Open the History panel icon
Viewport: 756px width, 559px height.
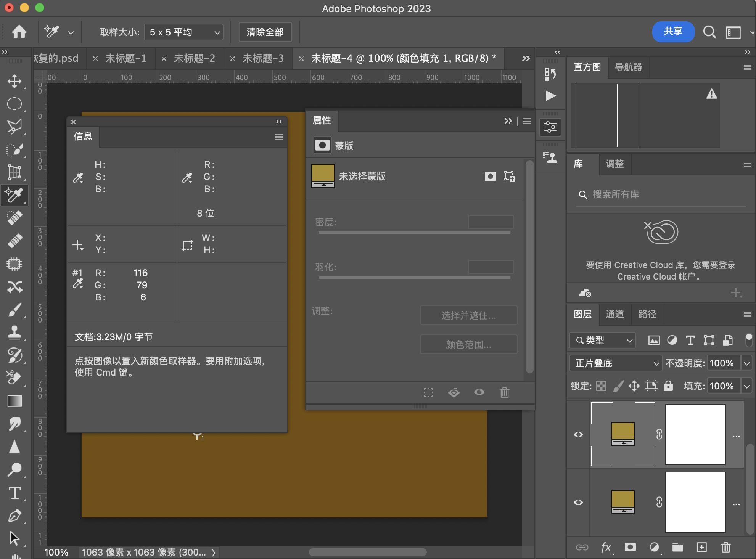tap(550, 74)
